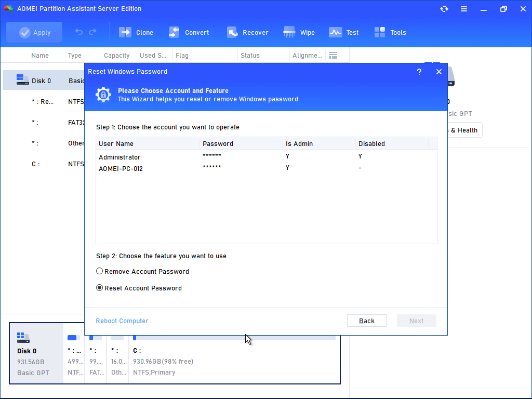Screen dimensions: 532x399
Task: Sort by Is Admin column header
Action: coord(319,143)
